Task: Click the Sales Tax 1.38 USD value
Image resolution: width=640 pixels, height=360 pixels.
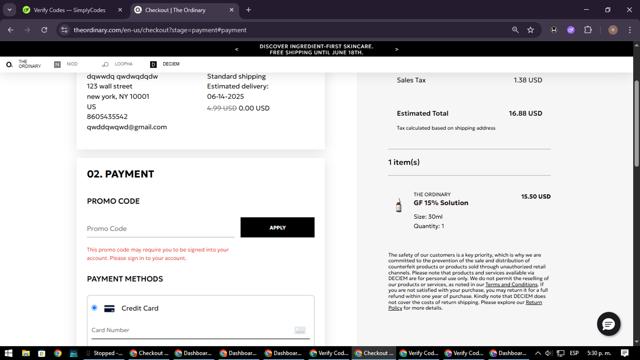Action: [528, 80]
